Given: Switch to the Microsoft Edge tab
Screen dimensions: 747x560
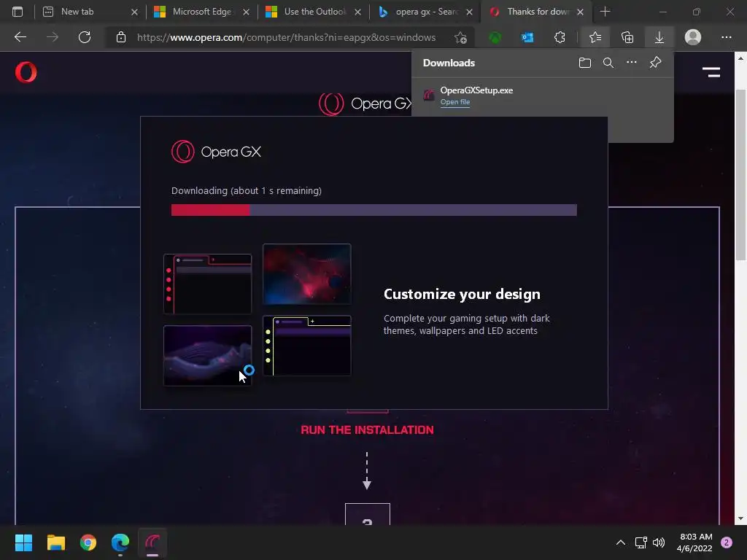Looking at the screenshot, I should [201, 12].
